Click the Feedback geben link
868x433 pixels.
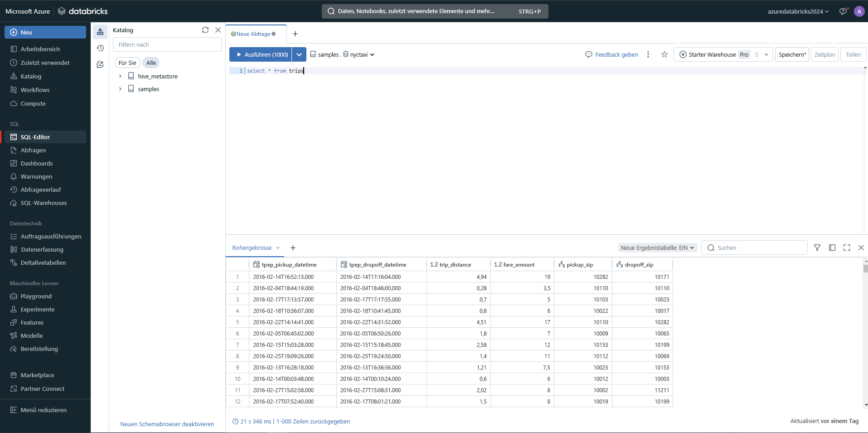click(x=611, y=54)
